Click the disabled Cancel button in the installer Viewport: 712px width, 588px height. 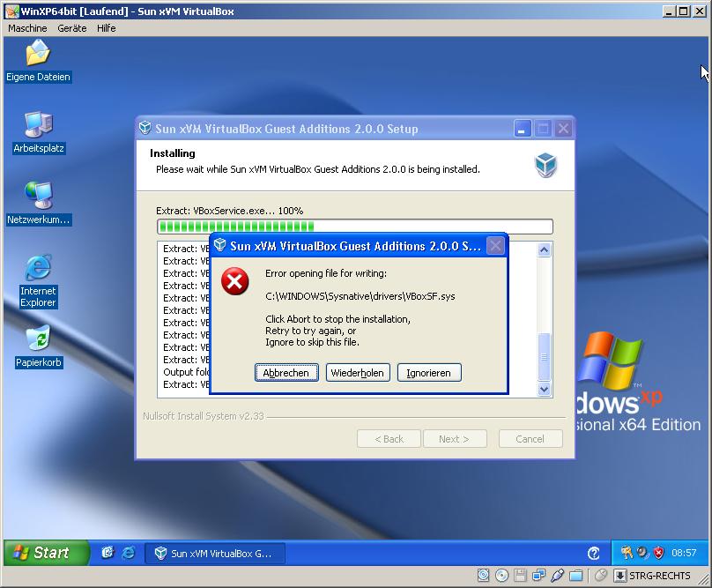click(x=530, y=439)
